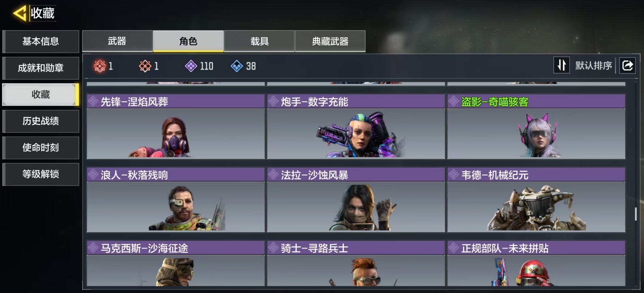Screen dimensions: 644x293
Task: Open the 默认排序 sort dropdown
Action: [594, 65]
